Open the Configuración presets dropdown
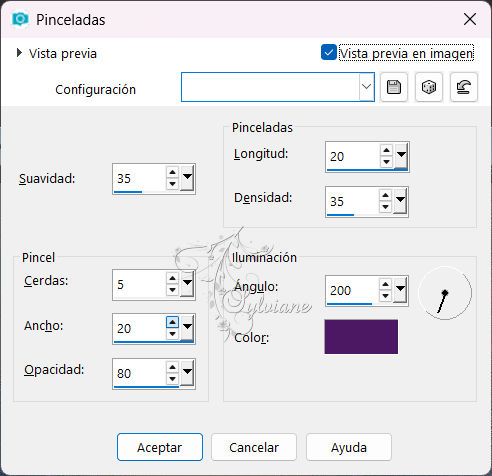Viewport: 492px width, 476px height. click(366, 87)
